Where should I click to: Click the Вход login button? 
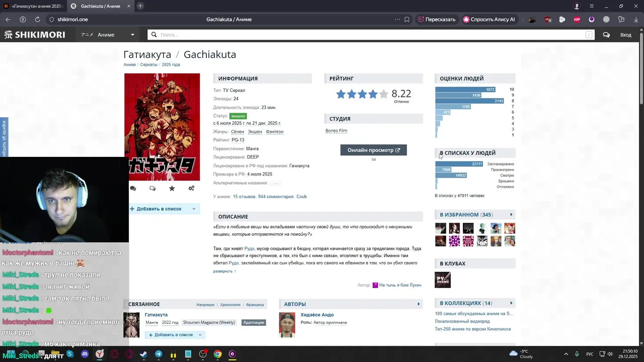pos(626,35)
